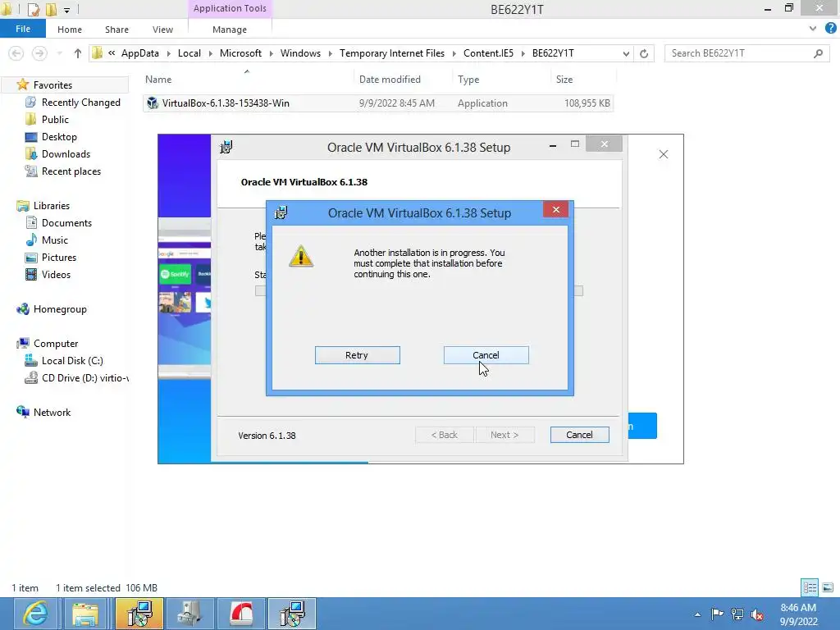Switch to the Share ribbon tab
840x630 pixels.
pos(116,30)
